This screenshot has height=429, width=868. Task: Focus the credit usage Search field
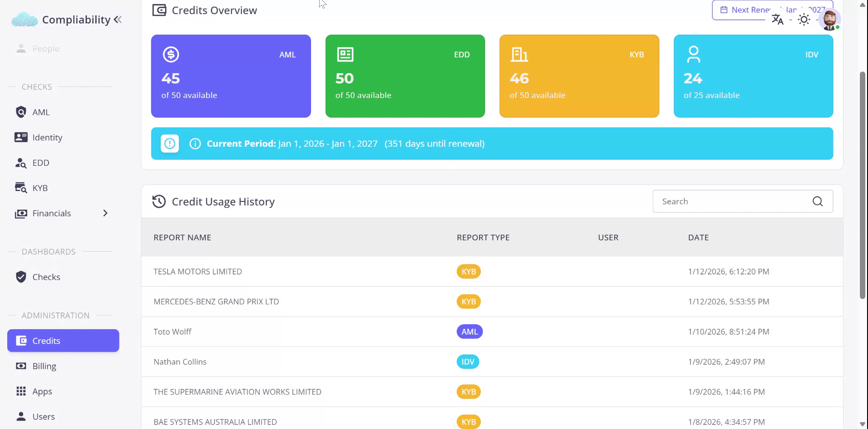[732, 201]
